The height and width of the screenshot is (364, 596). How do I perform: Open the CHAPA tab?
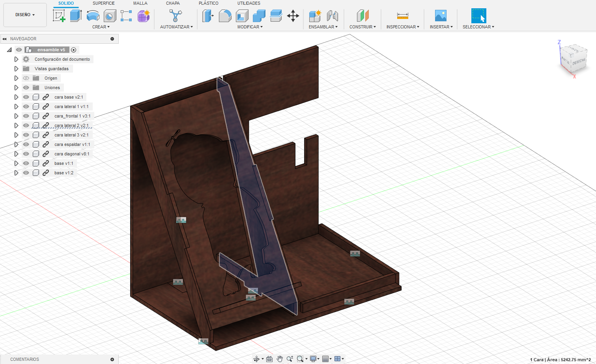click(x=173, y=3)
